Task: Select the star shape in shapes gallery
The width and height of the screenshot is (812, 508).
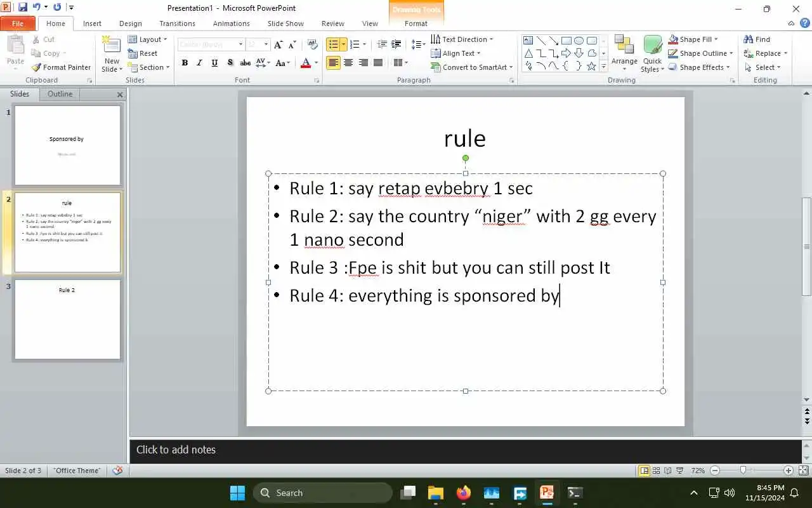Action: (591, 66)
